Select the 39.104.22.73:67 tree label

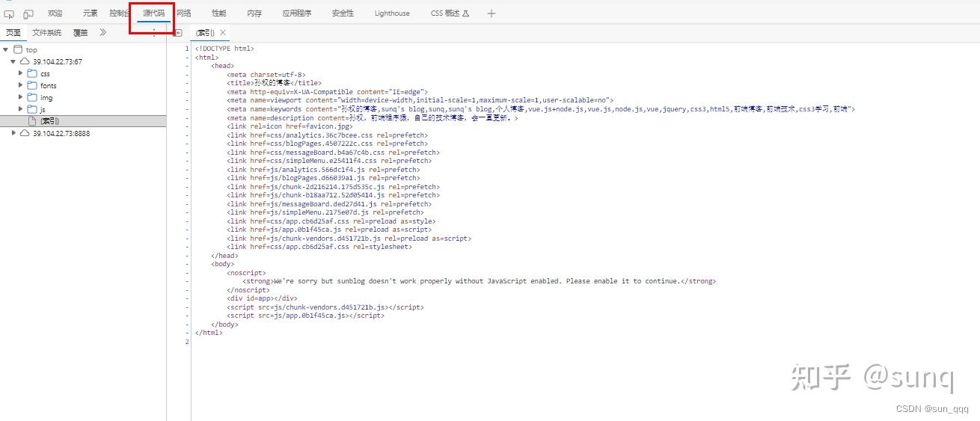coord(58,62)
